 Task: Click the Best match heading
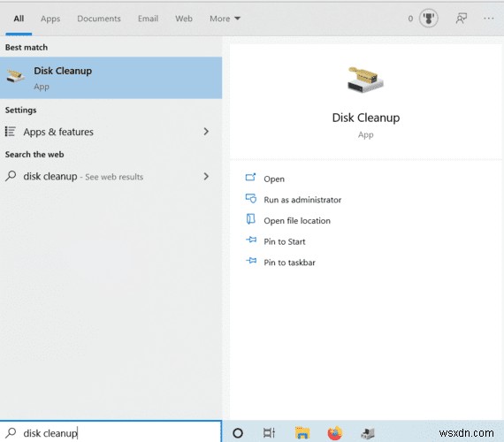point(27,48)
